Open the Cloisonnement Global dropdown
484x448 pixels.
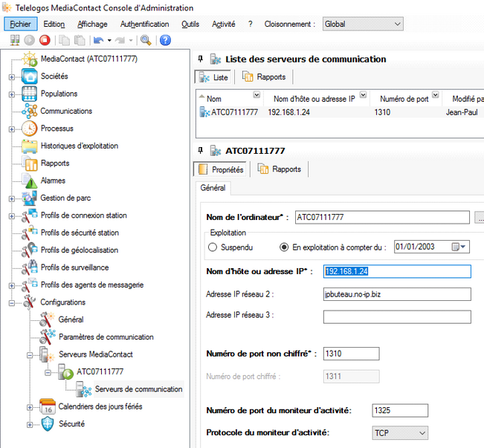363,24
